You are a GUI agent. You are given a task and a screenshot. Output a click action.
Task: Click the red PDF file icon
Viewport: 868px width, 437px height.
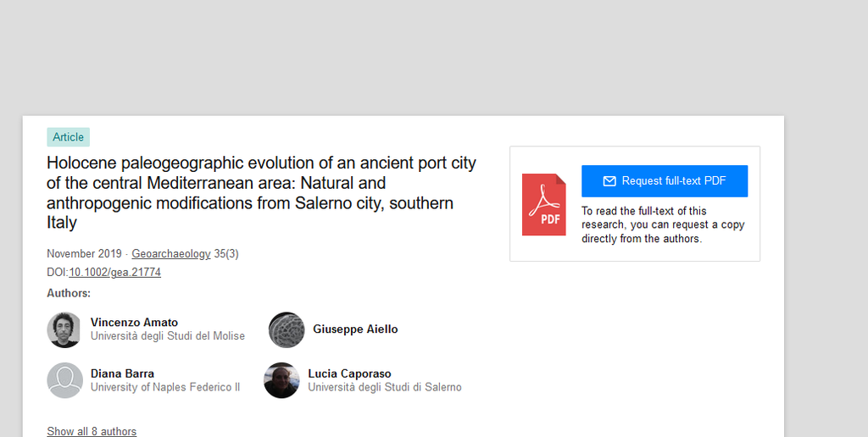(x=543, y=204)
